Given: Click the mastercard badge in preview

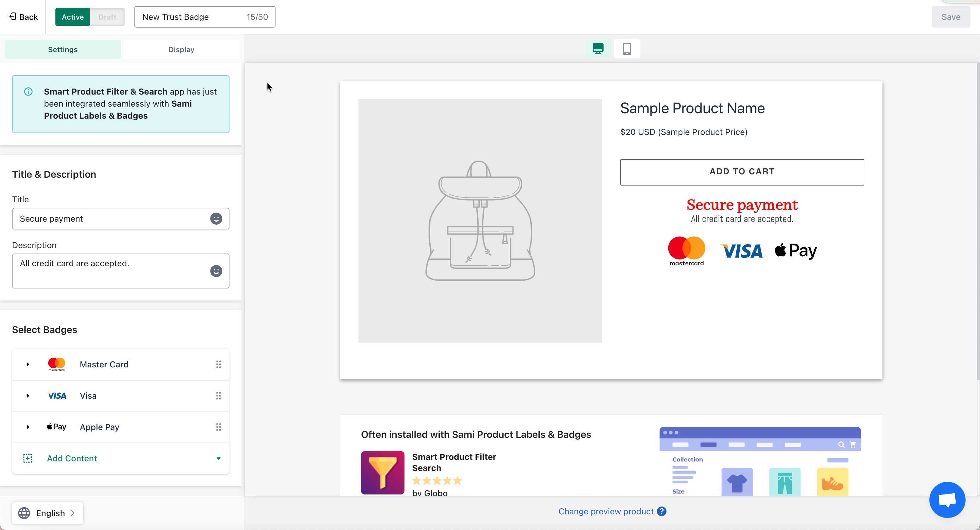Looking at the screenshot, I should 686,251.
